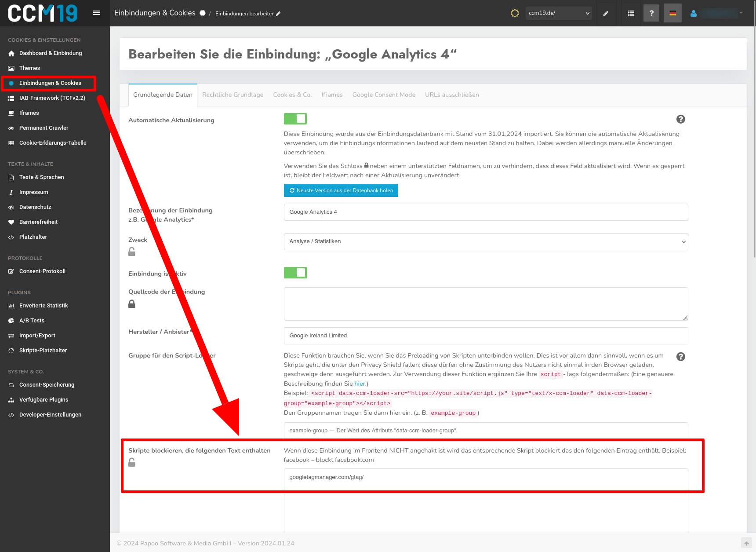Image resolution: width=756 pixels, height=552 pixels.
Task: Toggle the lock icon under Zweck
Action: pos(132,252)
